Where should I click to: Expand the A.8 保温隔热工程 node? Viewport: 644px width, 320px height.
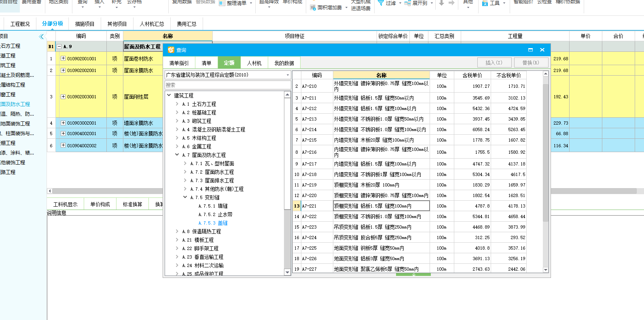pyautogui.click(x=177, y=231)
